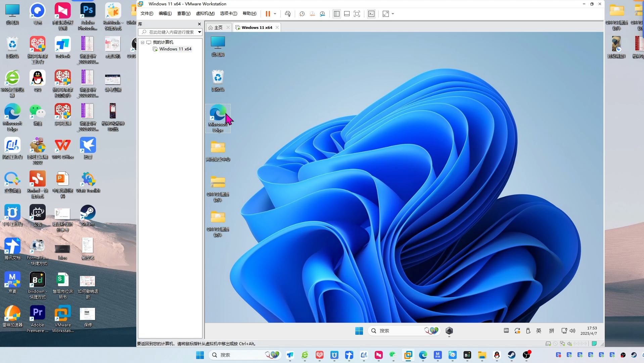Click the guest taskbar search box
Image resolution: width=644 pixels, height=363 pixels.
click(x=404, y=331)
